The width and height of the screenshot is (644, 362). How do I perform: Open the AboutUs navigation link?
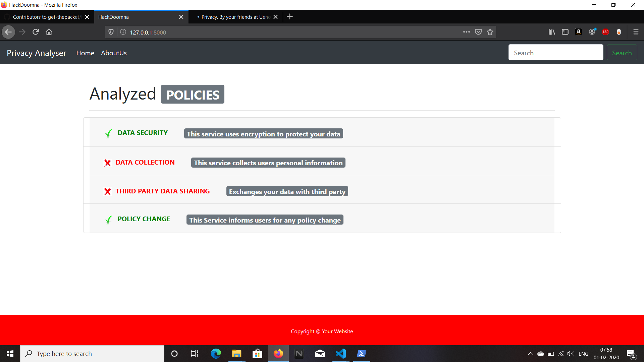pyautogui.click(x=114, y=53)
